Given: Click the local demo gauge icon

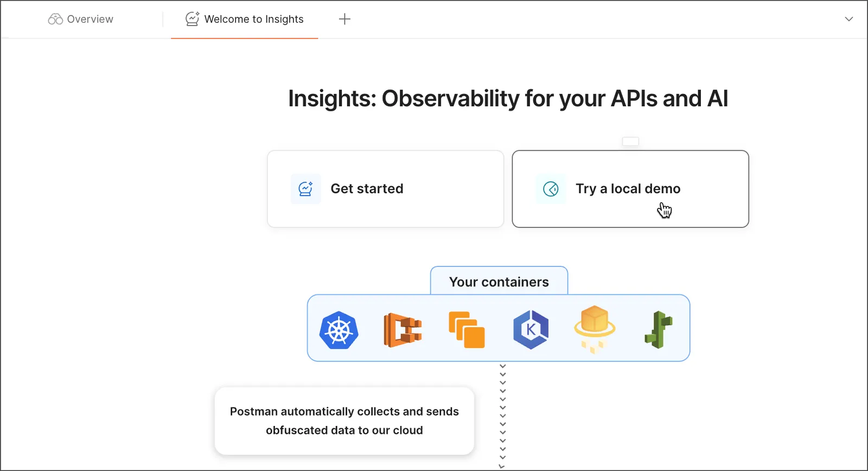Looking at the screenshot, I should click(x=551, y=189).
